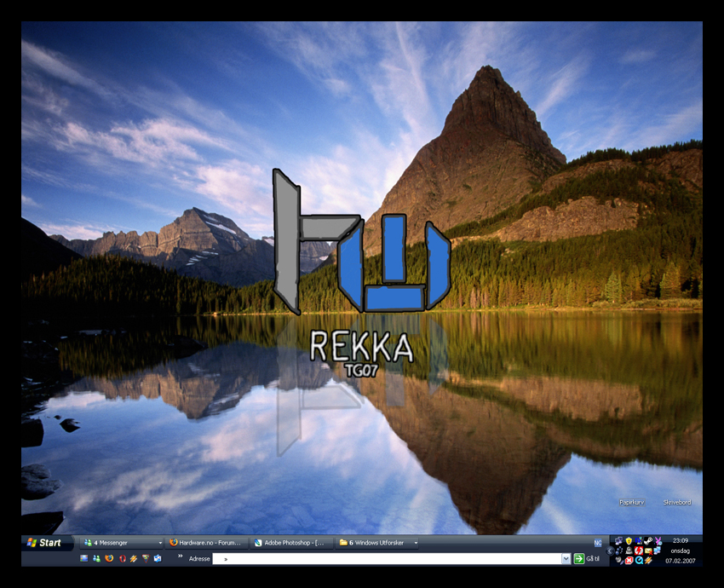Image resolution: width=724 pixels, height=588 pixels.
Task: Expand the Windows Utforsker group dropdown arrow
Action: 416,543
